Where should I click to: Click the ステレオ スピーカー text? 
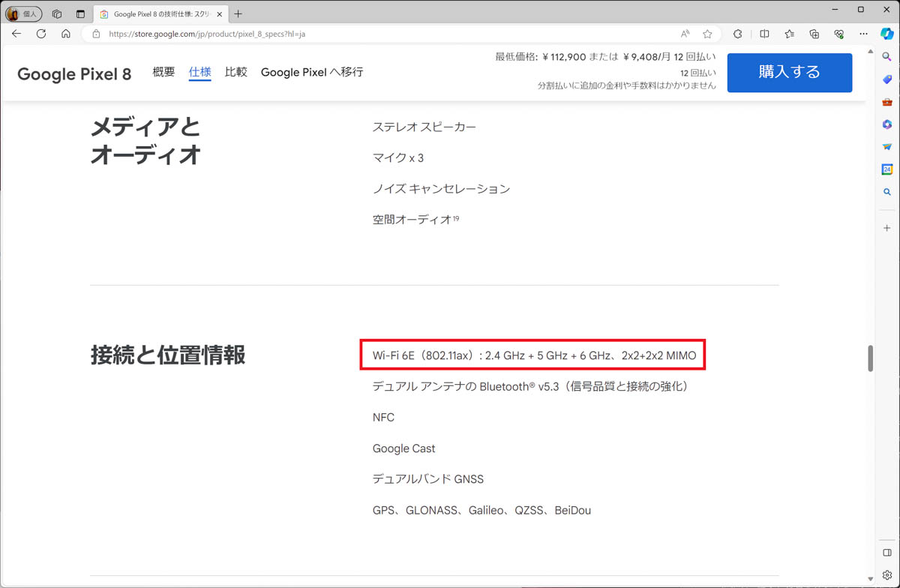pos(424,127)
